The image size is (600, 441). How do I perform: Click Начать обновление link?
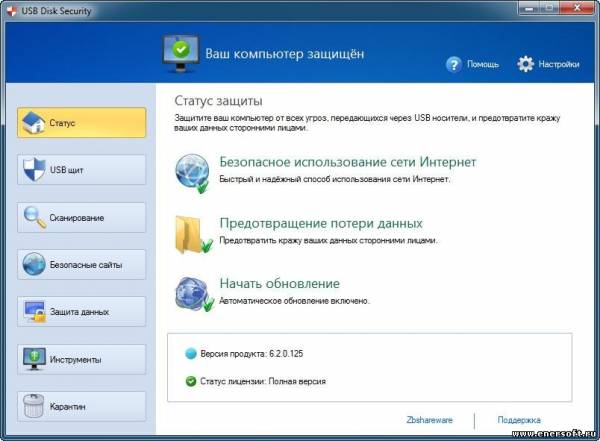click(x=280, y=283)
